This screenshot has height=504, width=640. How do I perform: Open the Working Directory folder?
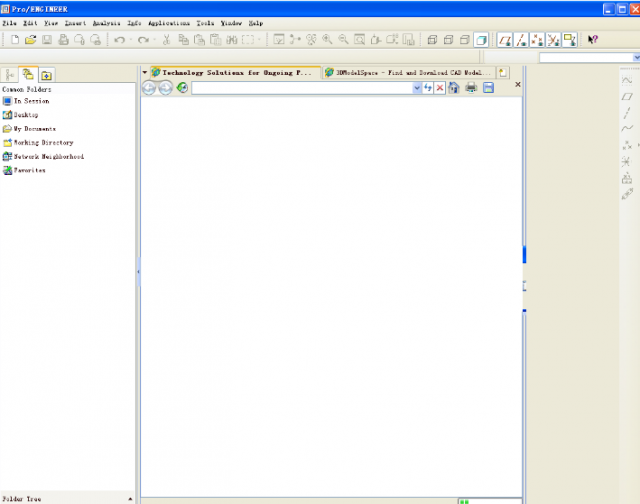pyautogui.click(x=43, y=143)
